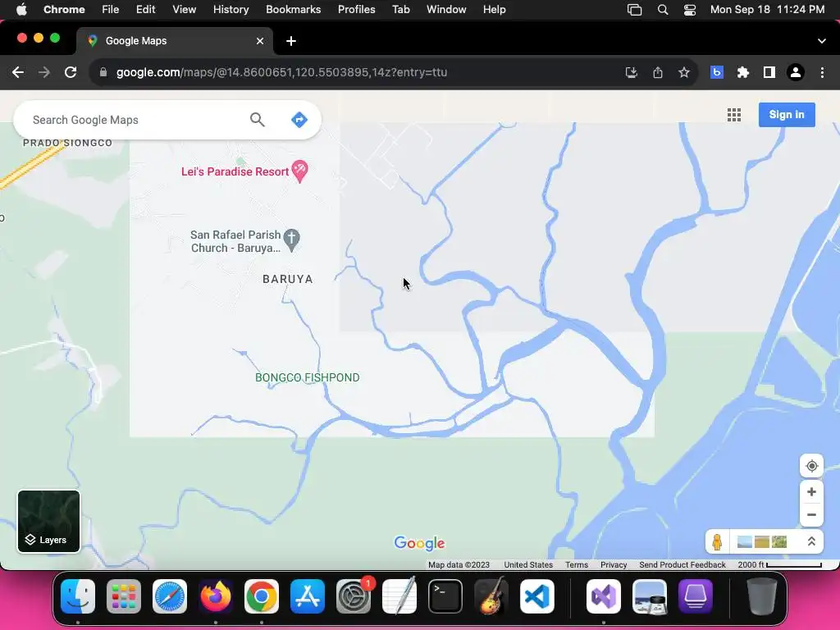
Task: Close the Google Maps tab
Action: [x=260, y=41]
